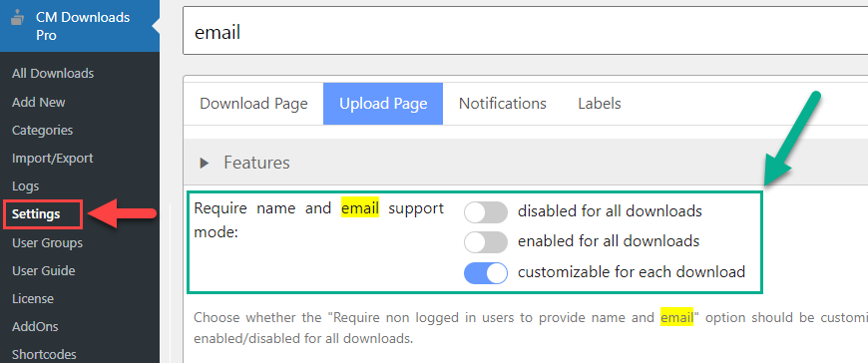Image resolution: width=868 pixels, height=363 pixels.
Task: Toggle 'enabled for all downloads' switch
Action: point(486,242)
